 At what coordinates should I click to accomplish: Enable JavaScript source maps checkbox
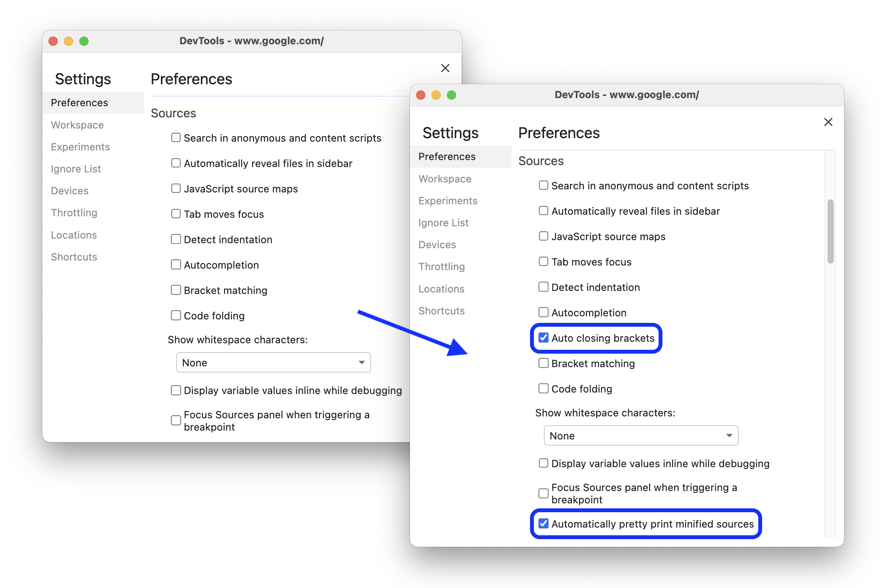[x=543, y=236]
